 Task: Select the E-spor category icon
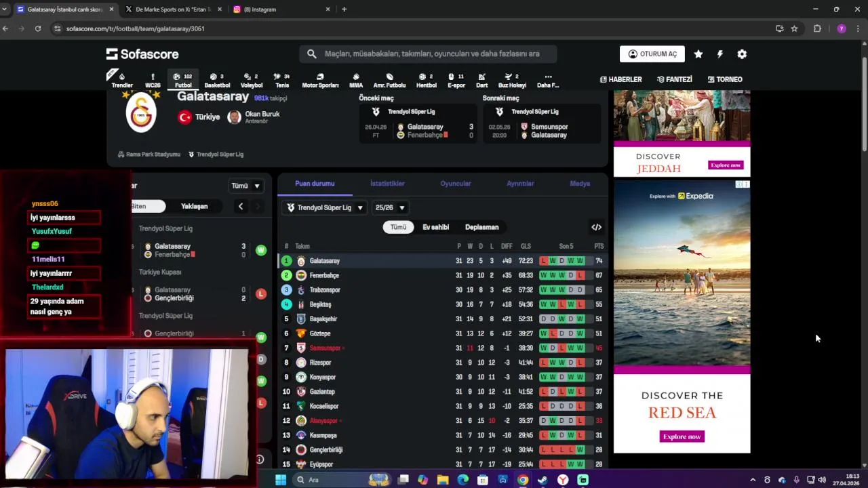tap(456, 80)
